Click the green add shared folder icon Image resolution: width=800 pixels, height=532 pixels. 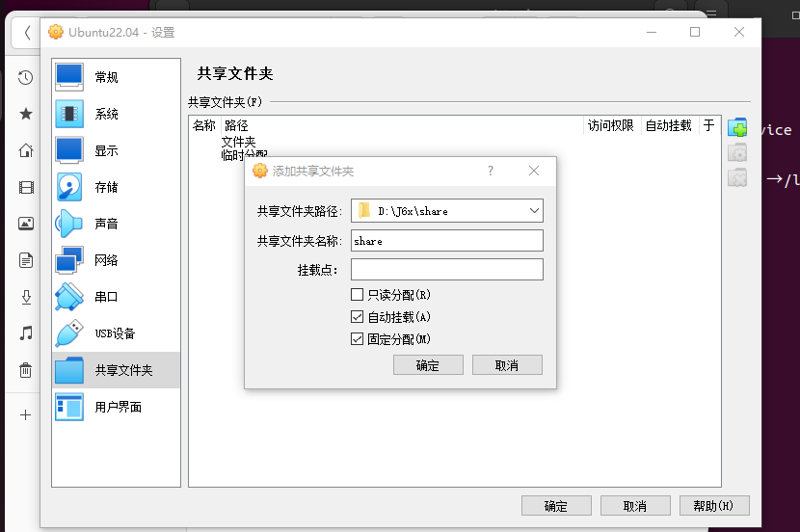(737, 128)
